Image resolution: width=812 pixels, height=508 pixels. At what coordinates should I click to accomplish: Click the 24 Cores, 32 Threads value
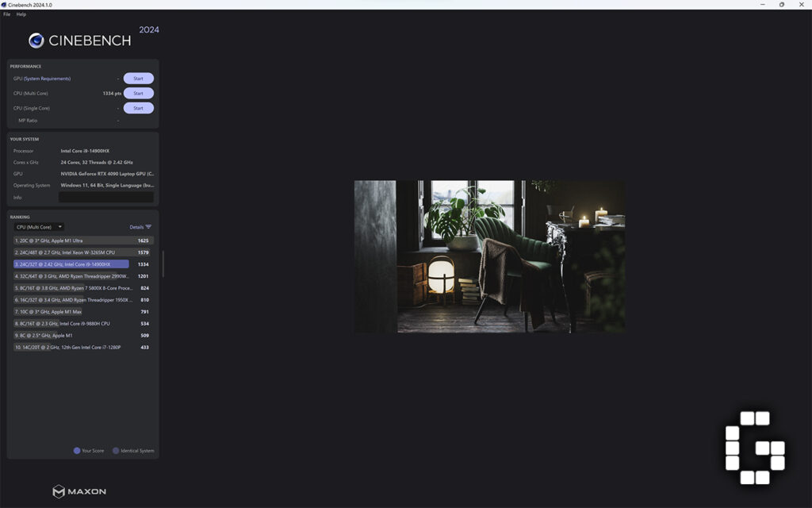tap(97, 163)
